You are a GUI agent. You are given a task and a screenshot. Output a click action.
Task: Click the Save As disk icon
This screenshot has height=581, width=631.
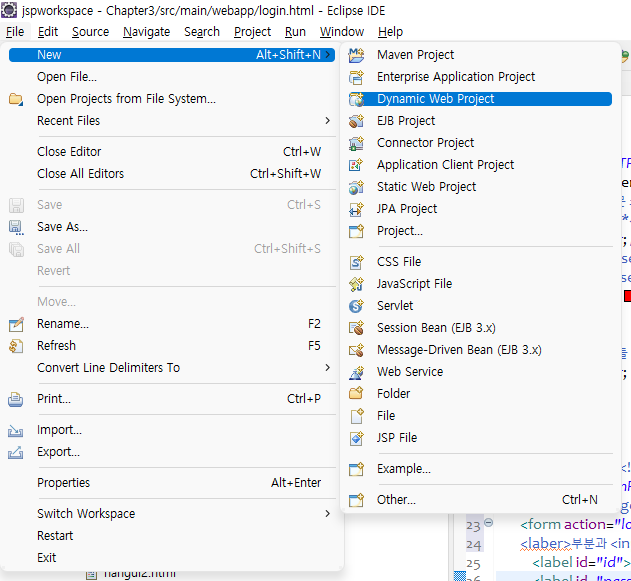coord(16,227)
